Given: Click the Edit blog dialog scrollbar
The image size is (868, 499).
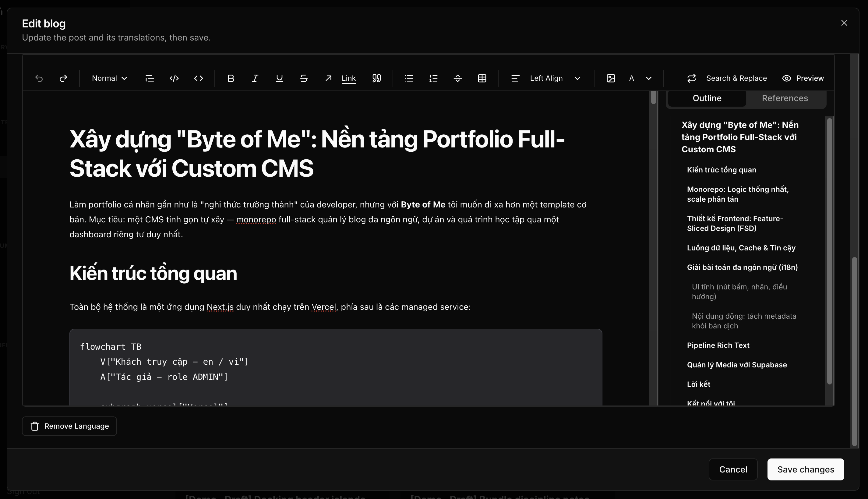Looking at the screenshot, I should [x=854, y=352].
